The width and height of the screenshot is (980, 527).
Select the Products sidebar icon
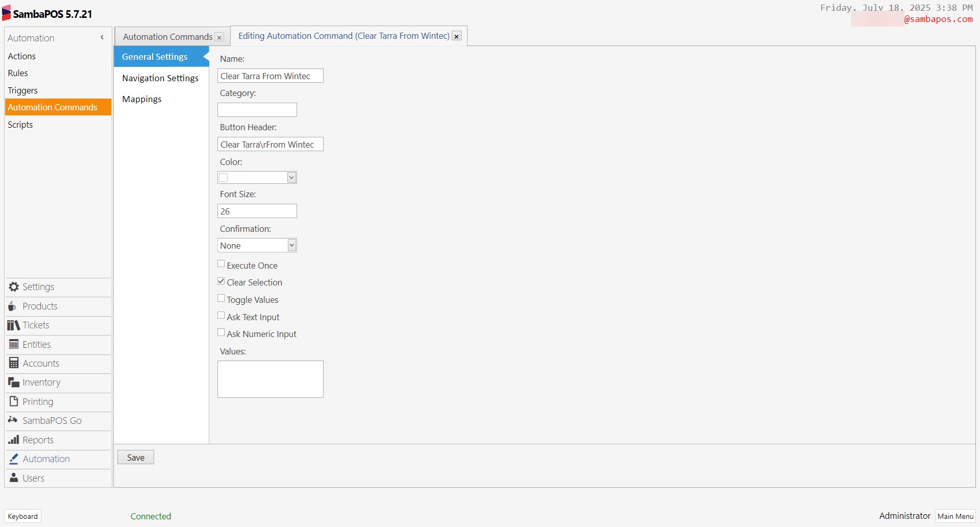[13, 306]
